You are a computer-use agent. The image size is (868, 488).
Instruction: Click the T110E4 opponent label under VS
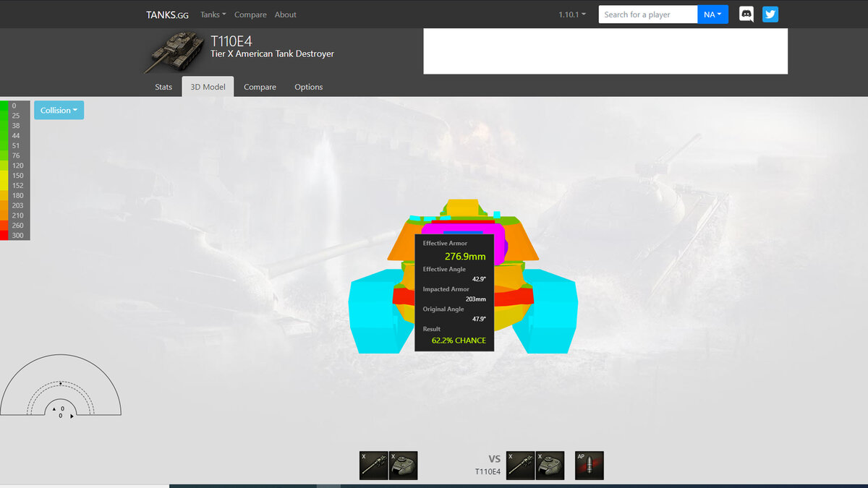[x=488, y=471]
